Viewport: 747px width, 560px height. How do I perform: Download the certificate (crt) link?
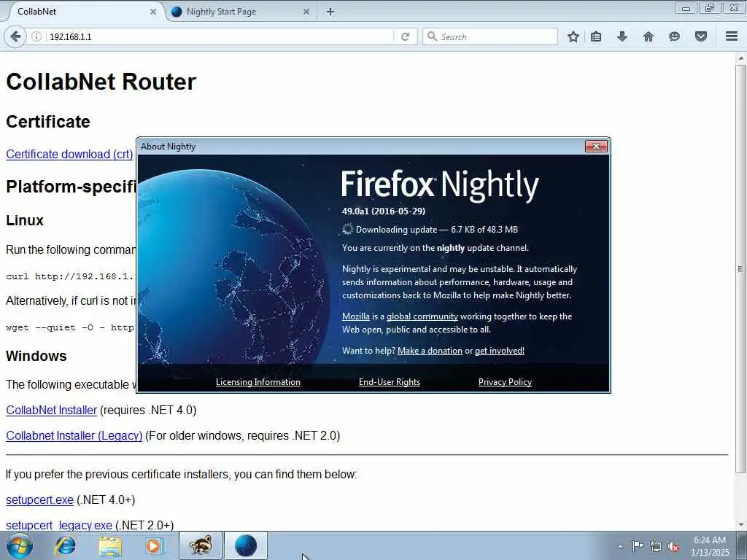coord(69,155)
